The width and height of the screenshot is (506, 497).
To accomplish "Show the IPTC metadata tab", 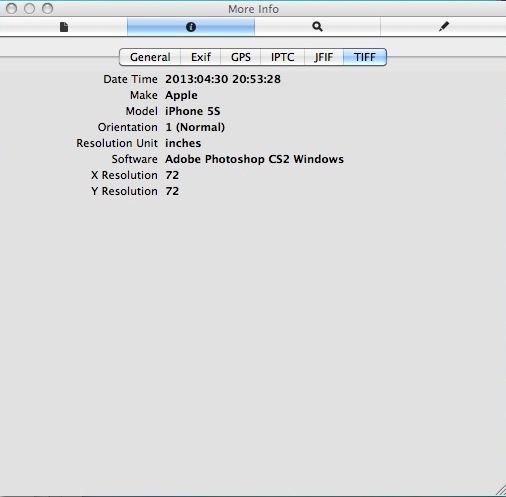I will click(x=282, y=57).
